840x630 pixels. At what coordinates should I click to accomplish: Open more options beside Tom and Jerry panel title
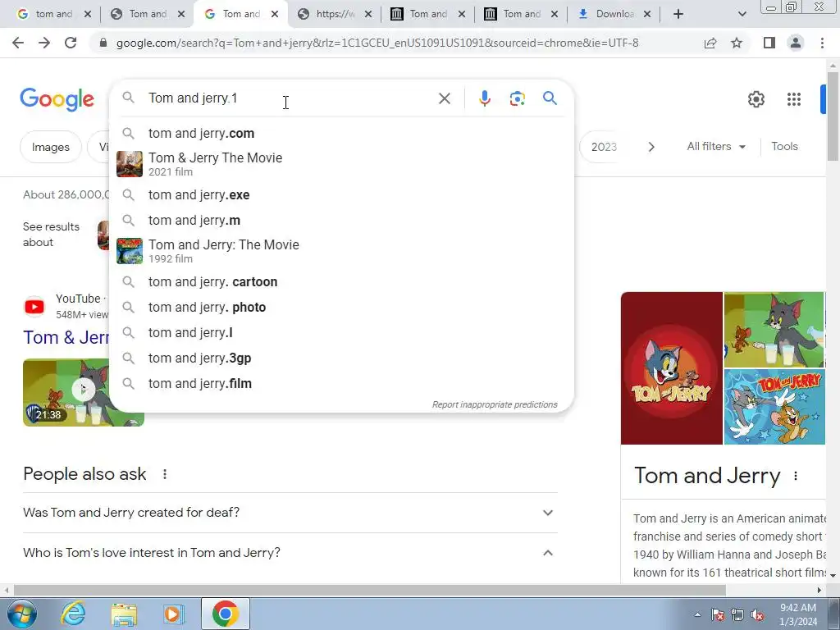coord(796,476)
